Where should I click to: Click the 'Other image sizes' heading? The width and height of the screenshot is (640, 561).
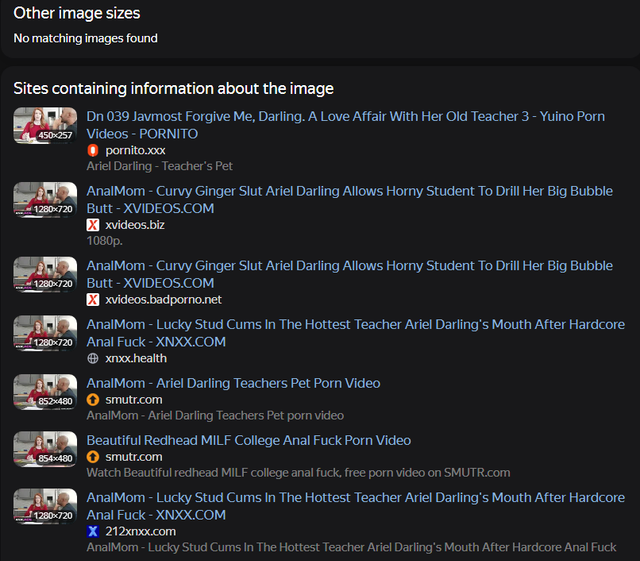(77, 13)
